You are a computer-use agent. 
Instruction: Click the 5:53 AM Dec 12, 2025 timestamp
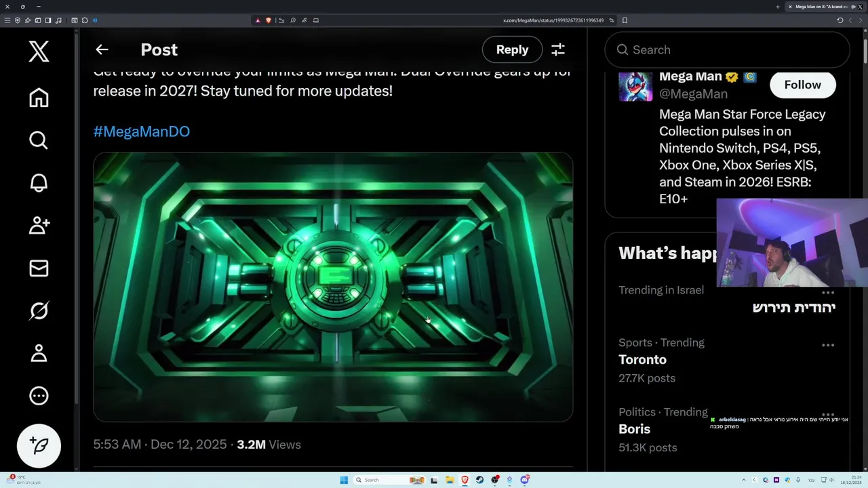point(160,445)
